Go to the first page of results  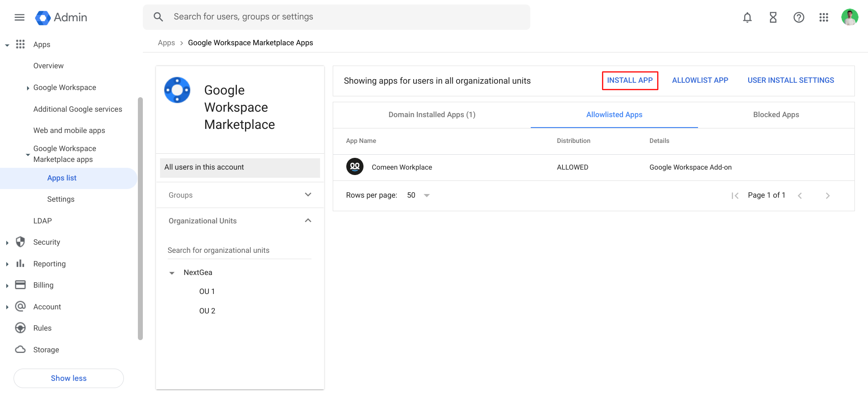tap(735, 195)
